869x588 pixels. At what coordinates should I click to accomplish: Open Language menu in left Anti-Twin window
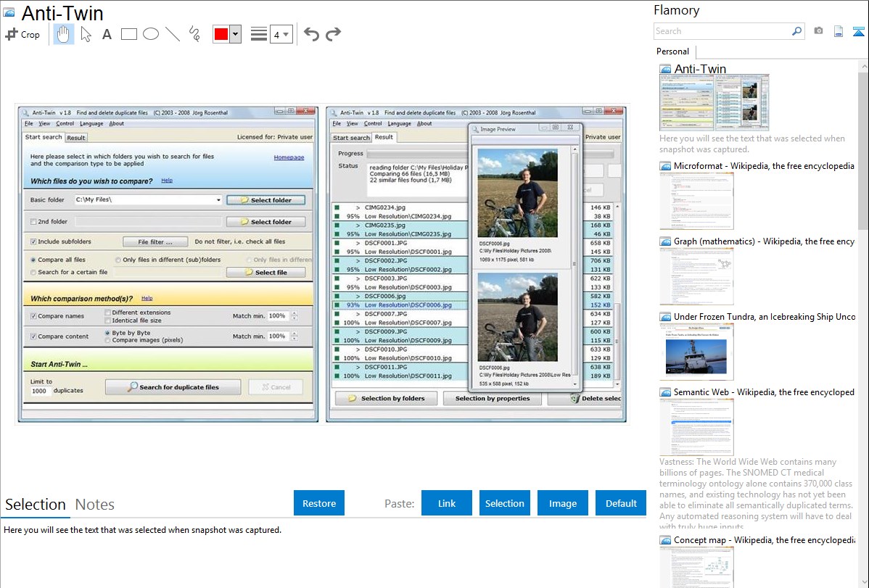91,123
